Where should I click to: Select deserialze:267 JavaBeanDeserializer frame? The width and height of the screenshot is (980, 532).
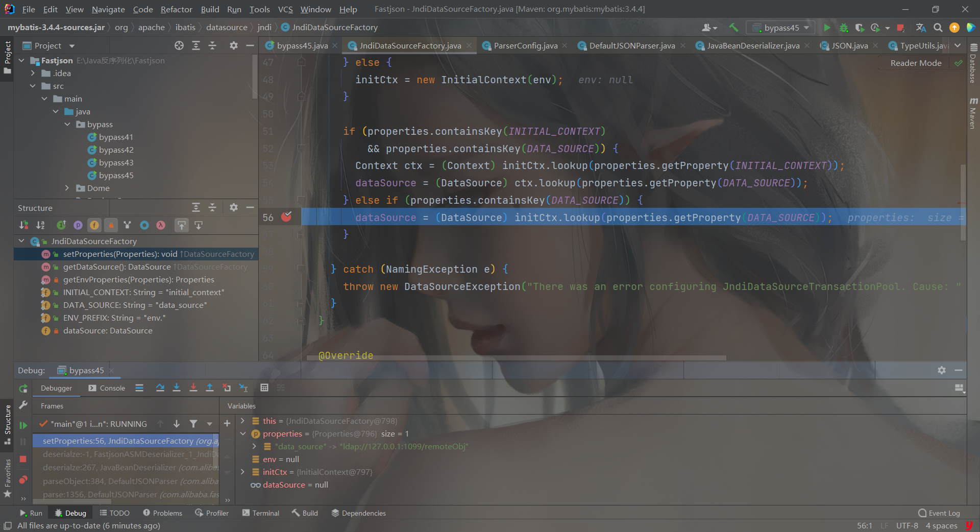[x=126, y=468]
